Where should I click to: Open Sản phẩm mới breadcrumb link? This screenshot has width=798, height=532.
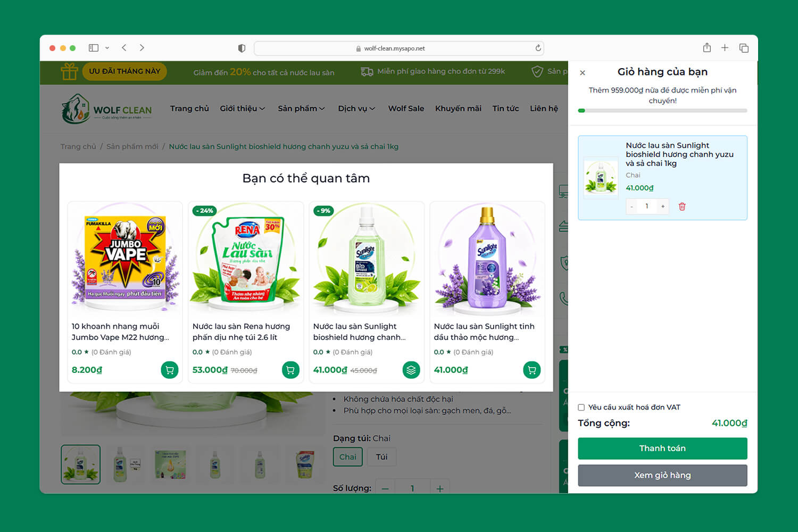coord(132,147)
